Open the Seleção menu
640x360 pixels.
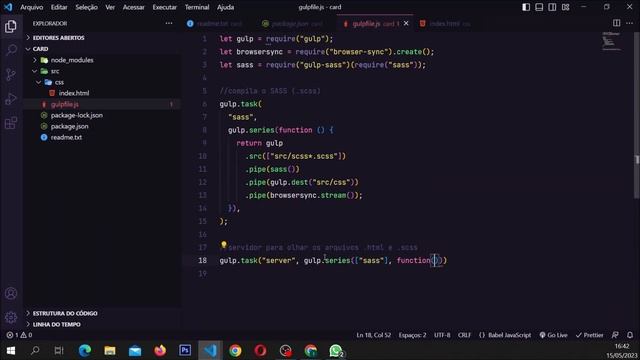[x=87, y=7]
